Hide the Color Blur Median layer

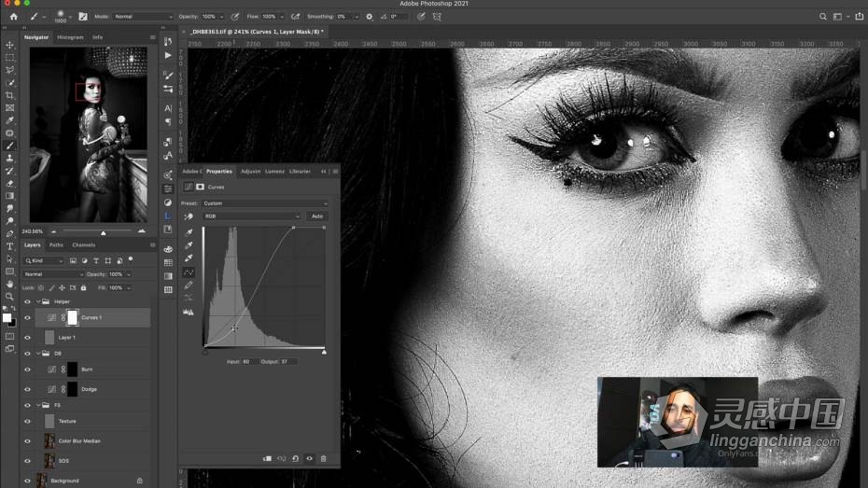[27, 441]
